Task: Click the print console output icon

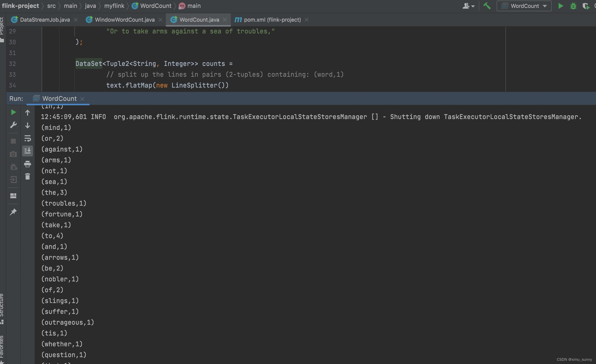Action: point(28,164)
